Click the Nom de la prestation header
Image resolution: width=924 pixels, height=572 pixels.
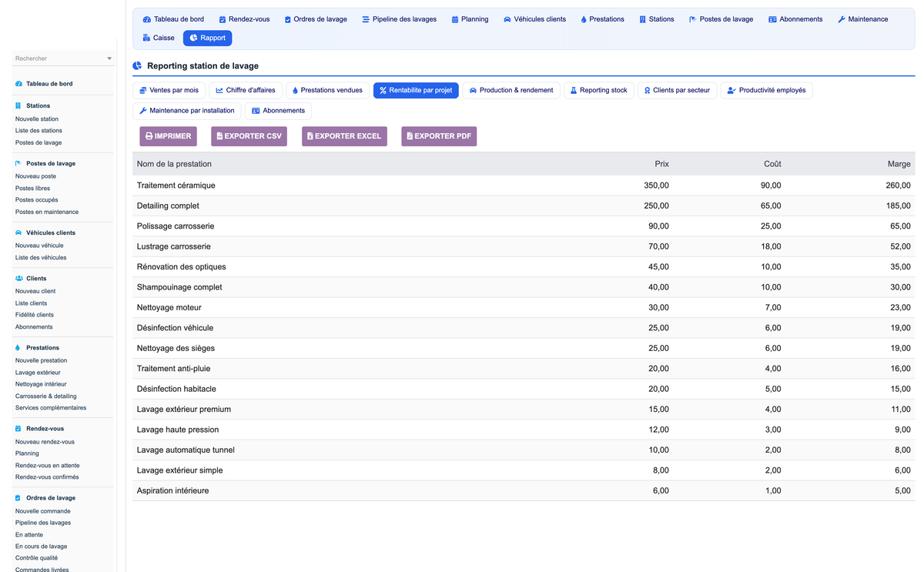(x=174, y=164)
